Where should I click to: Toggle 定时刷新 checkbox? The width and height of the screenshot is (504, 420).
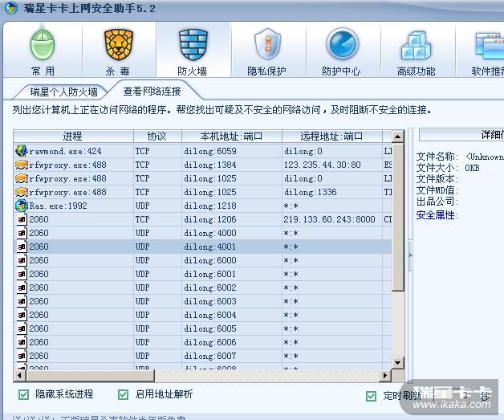pos(372,396)
